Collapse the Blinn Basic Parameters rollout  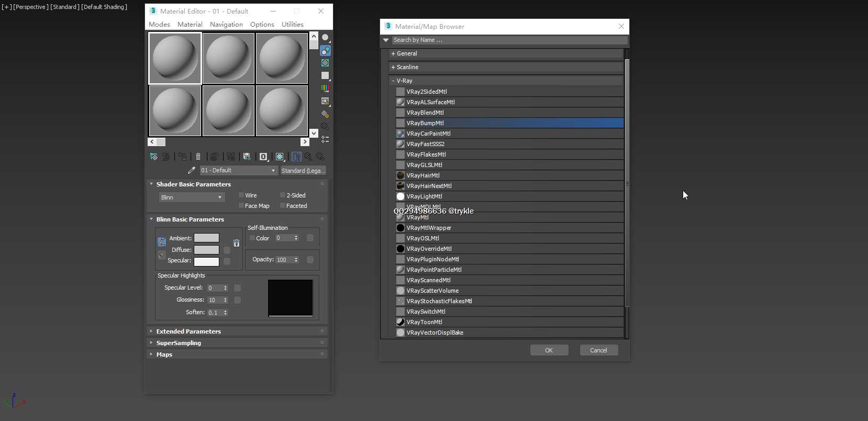point(190,219)
